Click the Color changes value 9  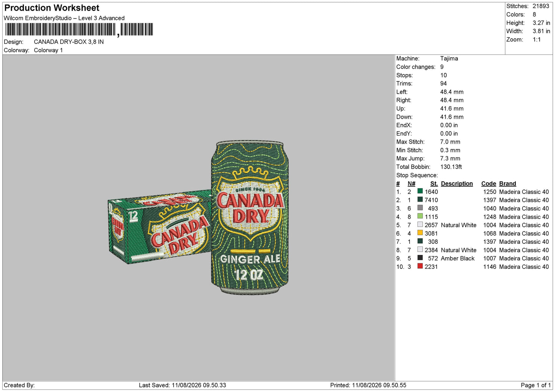(x=442, y=67)
